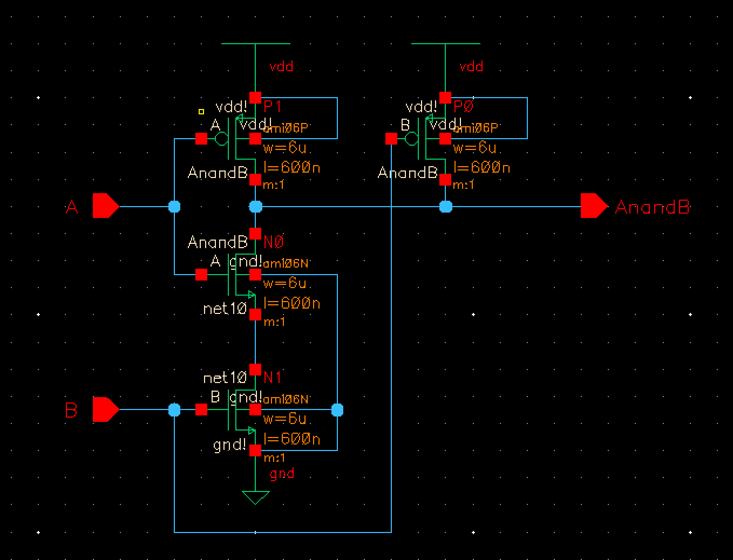Click the output junction dot below P0 drain
The image size is (733, 560).
click(x=446, y=207)
